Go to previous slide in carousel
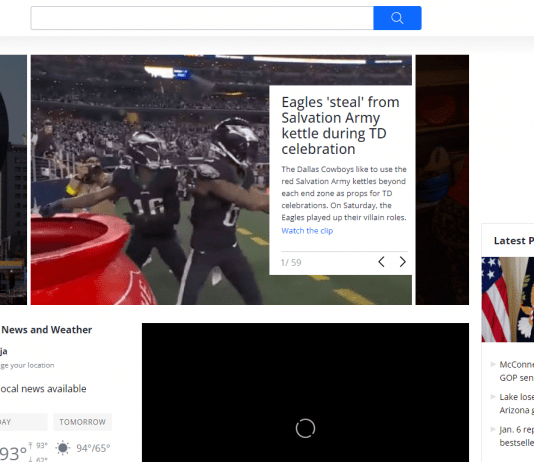 pyautogui.click(x=381, y=262)
